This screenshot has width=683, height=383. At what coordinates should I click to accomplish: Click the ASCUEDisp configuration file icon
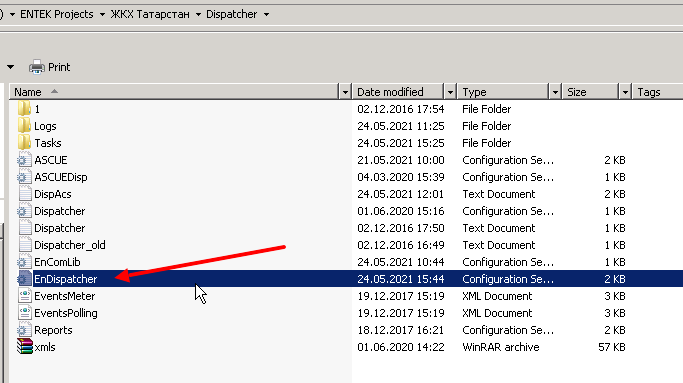24,177
